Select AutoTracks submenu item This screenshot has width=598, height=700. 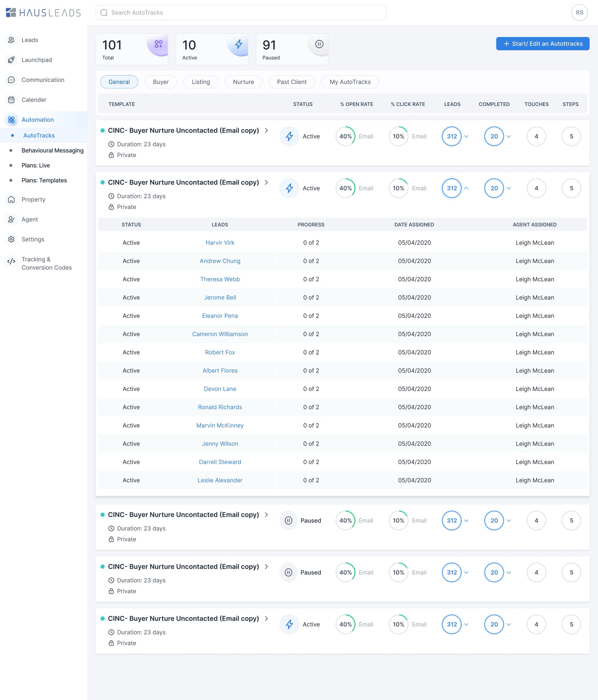[x=39, y=136]
